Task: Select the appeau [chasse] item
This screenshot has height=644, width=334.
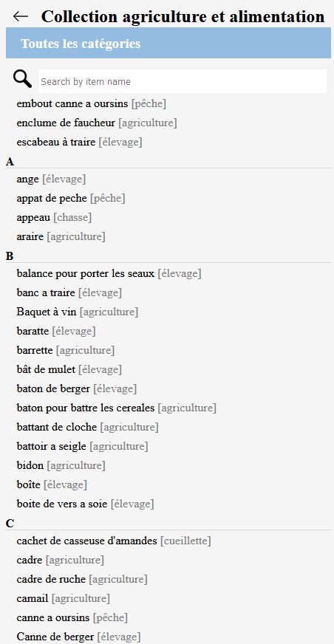Action: tap(54, 217)
